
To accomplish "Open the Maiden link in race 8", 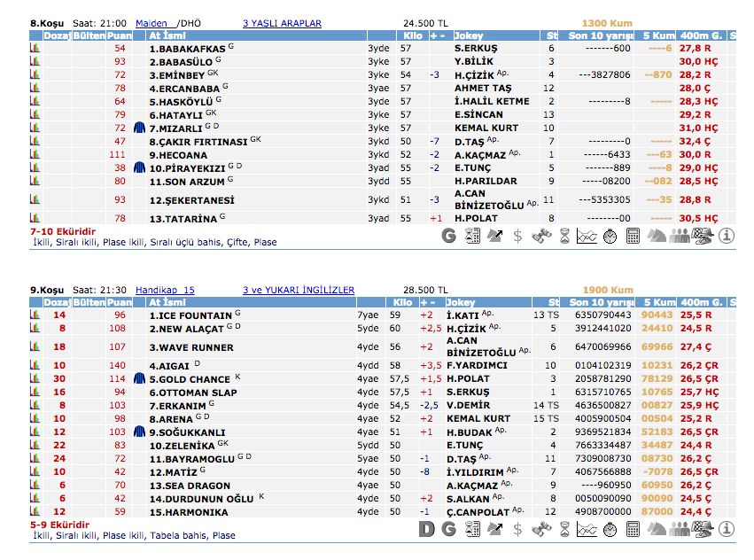I will pyautogui.click(x=151, y=23).
